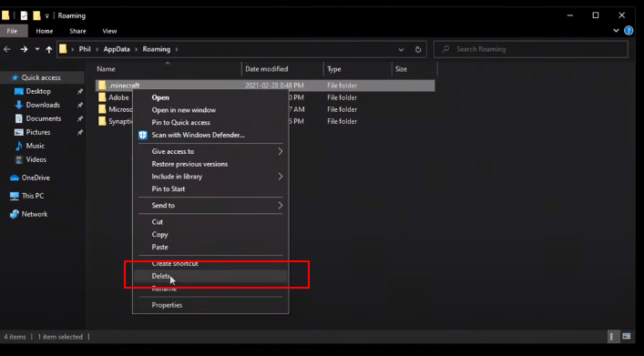Click AppData in the address breadcrumb
Image resolution: width=644 pixels, height=356 pixels.
(x=117, y=49)
